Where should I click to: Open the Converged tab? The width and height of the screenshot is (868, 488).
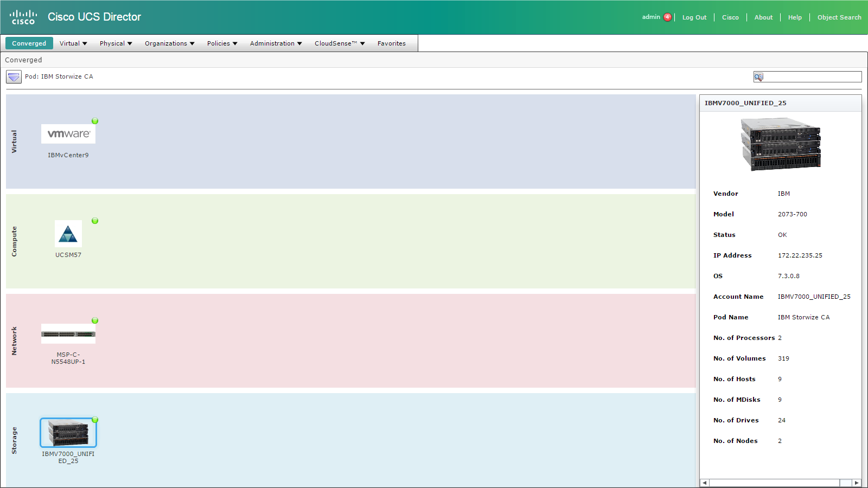[29, 43]
